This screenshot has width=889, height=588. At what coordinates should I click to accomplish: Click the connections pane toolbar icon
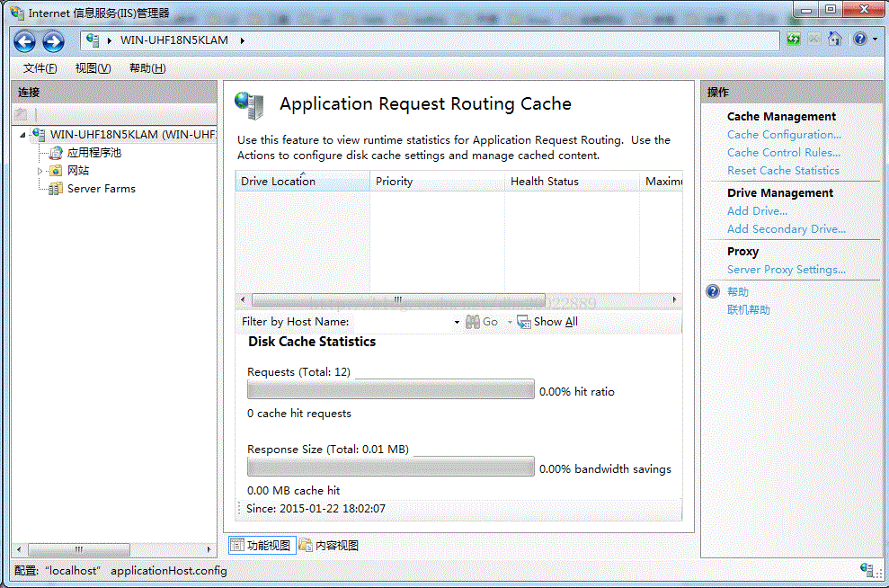(x=21, y=114)
